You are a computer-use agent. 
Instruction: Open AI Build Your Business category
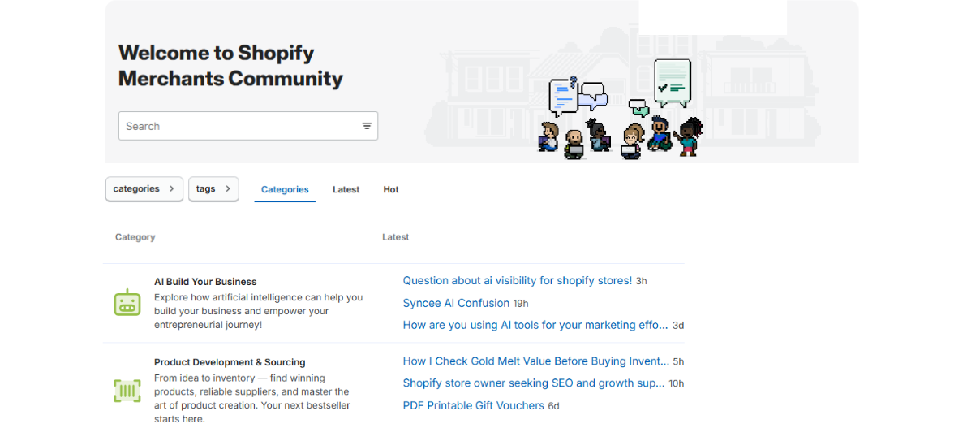205,282
